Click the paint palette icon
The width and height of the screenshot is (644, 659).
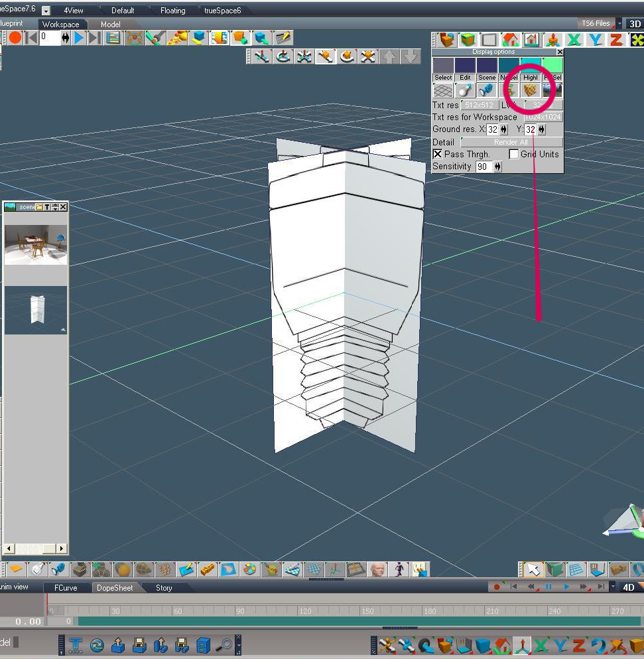pyautogui.click(x=249, y=570)
